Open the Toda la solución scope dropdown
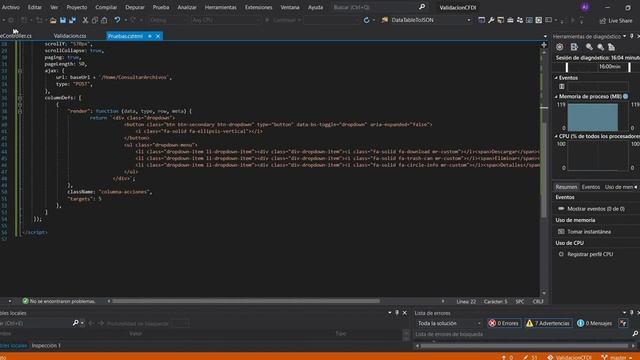The height and width of the screenshot is (360, 640). pyautogui.click(x=449, y=323)
